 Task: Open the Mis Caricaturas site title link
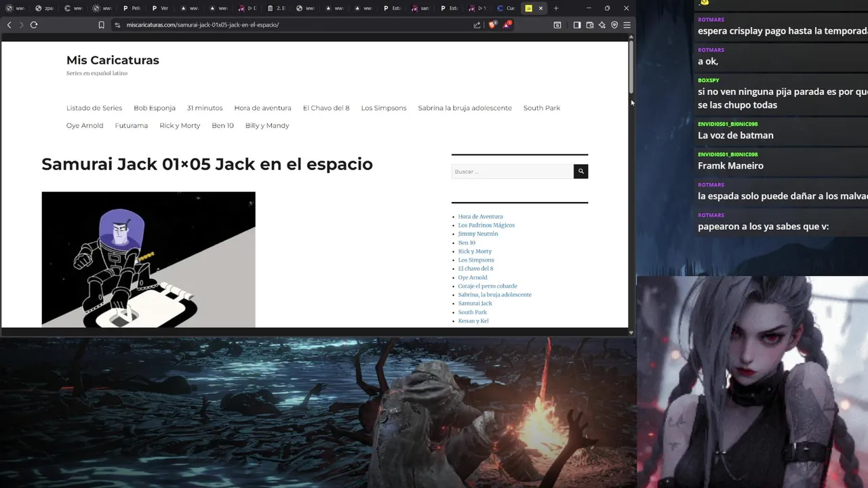click(113, 60)
